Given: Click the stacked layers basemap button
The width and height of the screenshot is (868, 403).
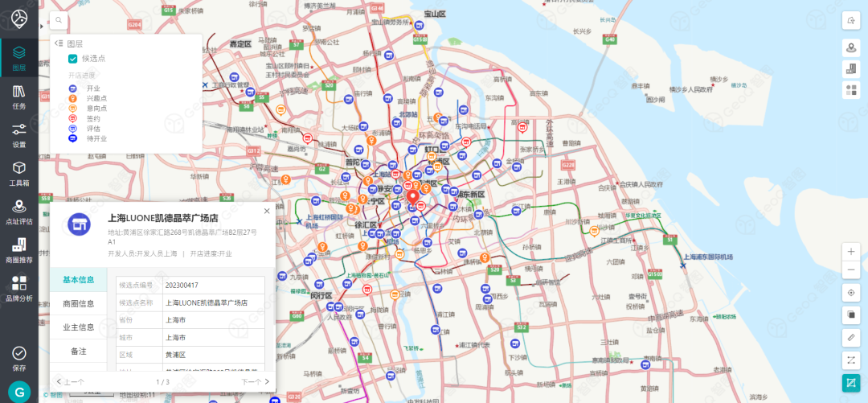Looking at the screenshot, I should pyautogui.click(x=850, y=315).
